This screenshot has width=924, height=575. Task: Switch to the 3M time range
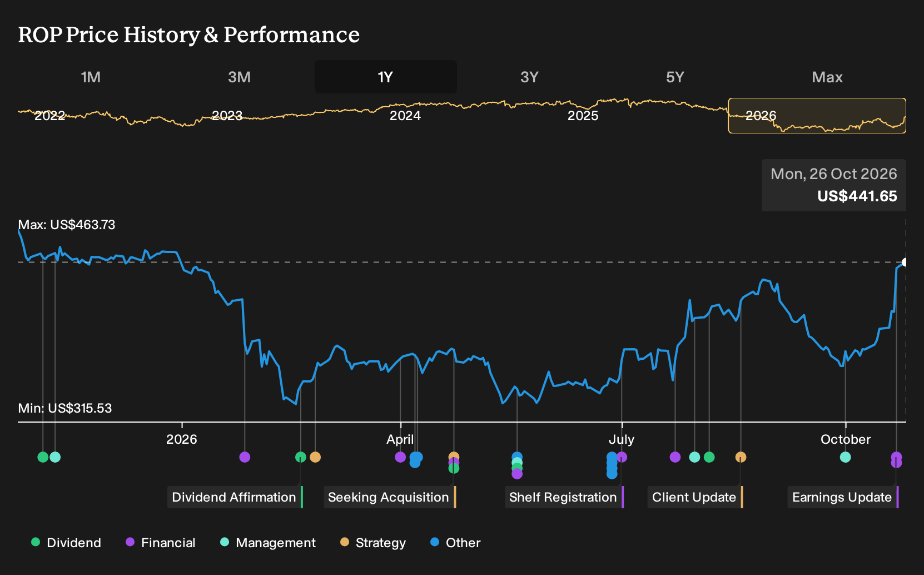(x=239, y=77)
